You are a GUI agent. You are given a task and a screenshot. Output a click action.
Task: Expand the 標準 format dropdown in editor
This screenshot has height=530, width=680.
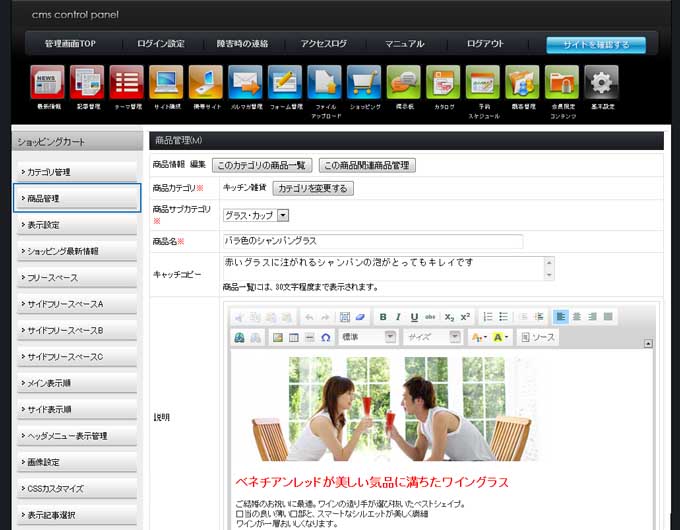pyautogui.click(x=368, y=338)
